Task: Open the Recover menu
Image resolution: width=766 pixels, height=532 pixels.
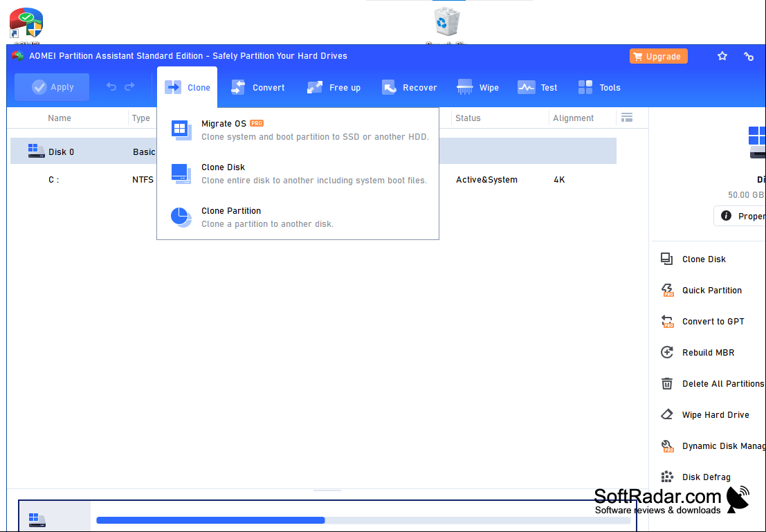Action: pos(410,87)
